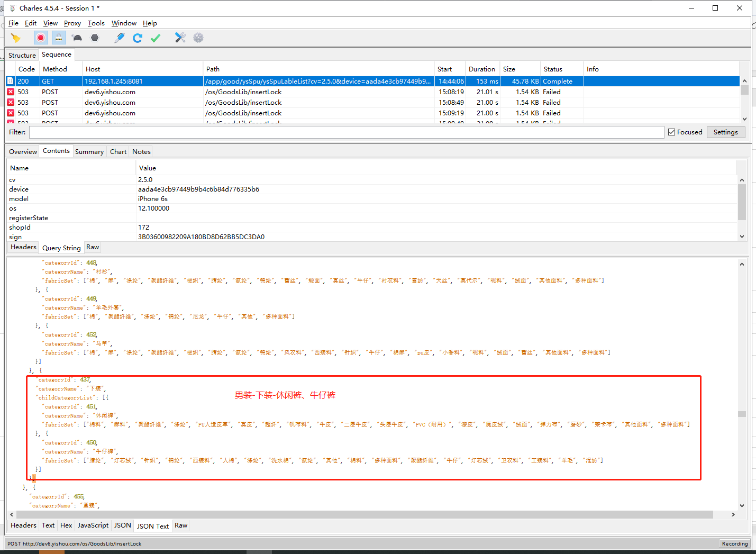Open the Notes tab
756x554 pixels.
[x=141, y=151]
